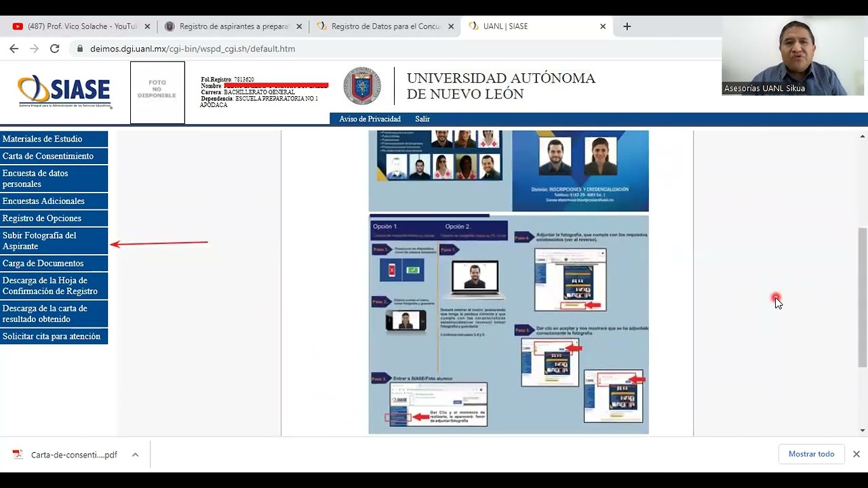Click the PDF file icon in downloads bar
The image size is (868, 488).
click(18, 455)
